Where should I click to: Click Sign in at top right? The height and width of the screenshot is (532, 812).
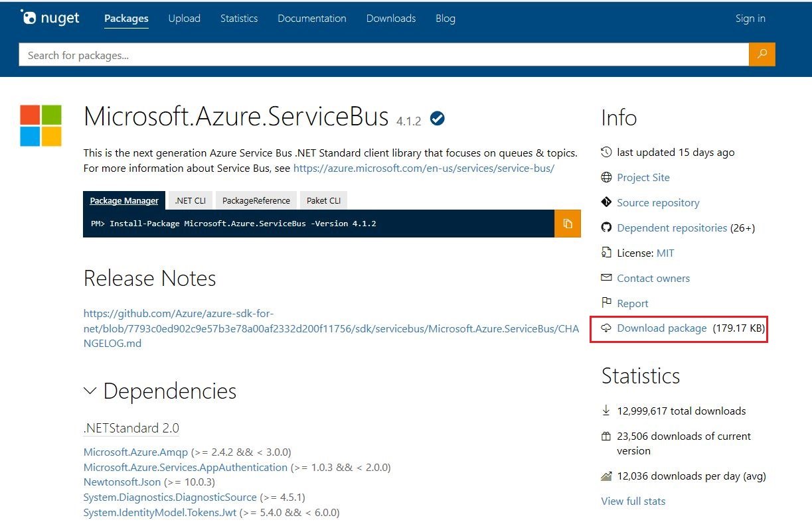point(750,19)
